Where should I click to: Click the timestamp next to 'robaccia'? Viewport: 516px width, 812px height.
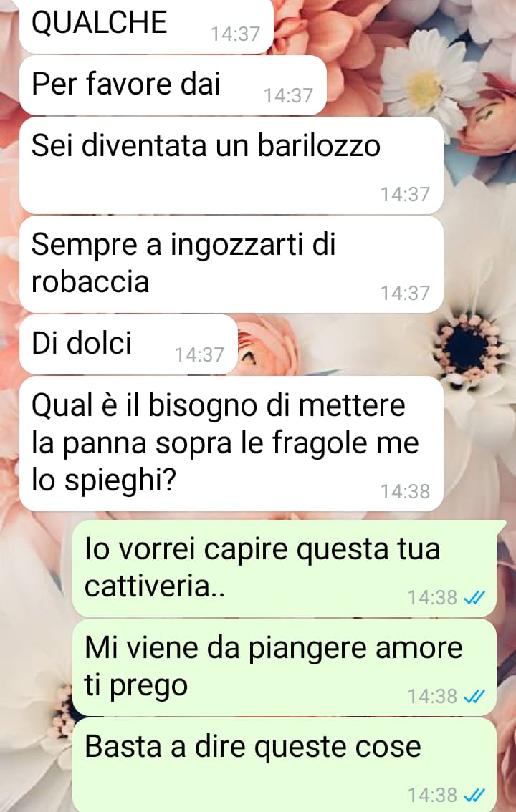pos(405,294)
